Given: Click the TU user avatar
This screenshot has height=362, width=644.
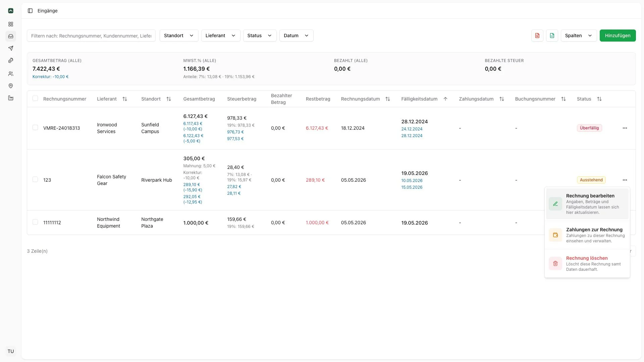Looking at the screenshot, I should [x=11, y=351].
